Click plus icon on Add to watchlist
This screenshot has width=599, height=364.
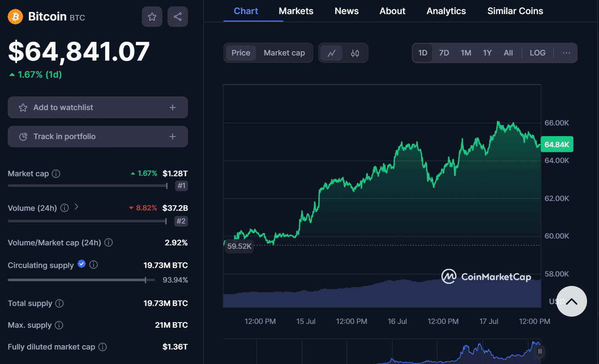tap(173, 108)
